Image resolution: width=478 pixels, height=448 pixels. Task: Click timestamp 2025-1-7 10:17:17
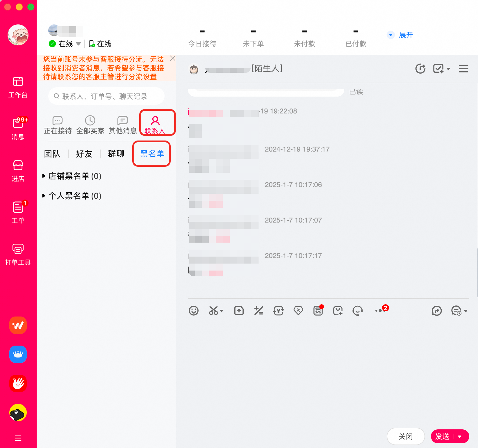(293, 256)
